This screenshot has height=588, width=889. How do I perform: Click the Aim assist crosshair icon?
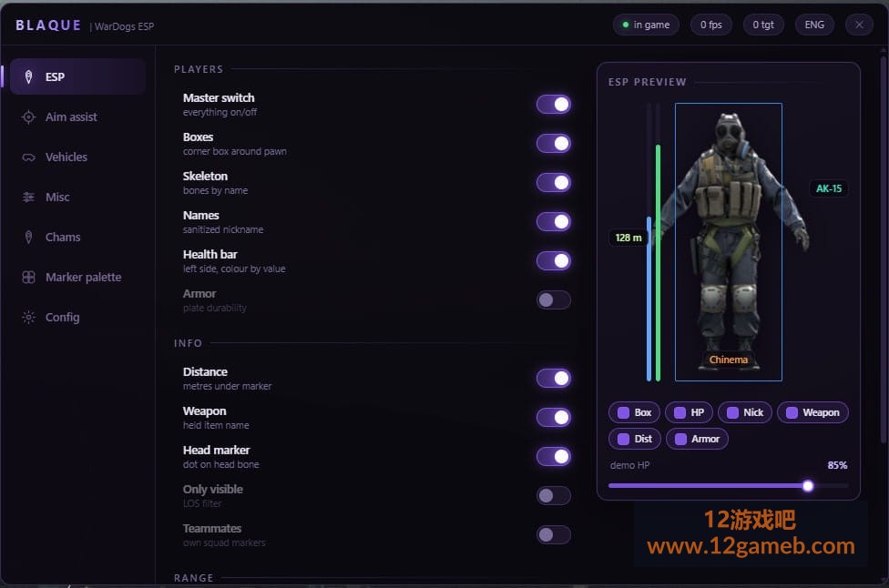(x=28, y=117)
